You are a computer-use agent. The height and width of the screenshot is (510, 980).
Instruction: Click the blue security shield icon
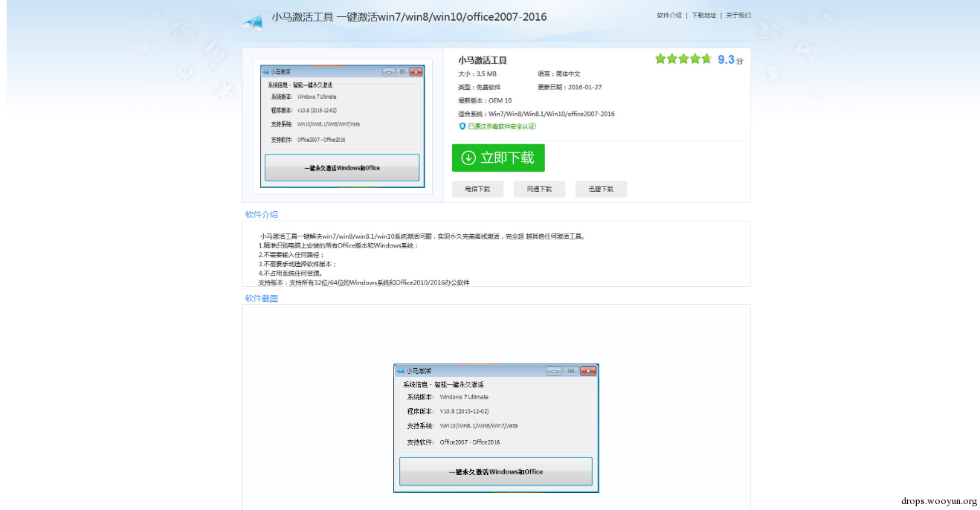coord(462,126)
